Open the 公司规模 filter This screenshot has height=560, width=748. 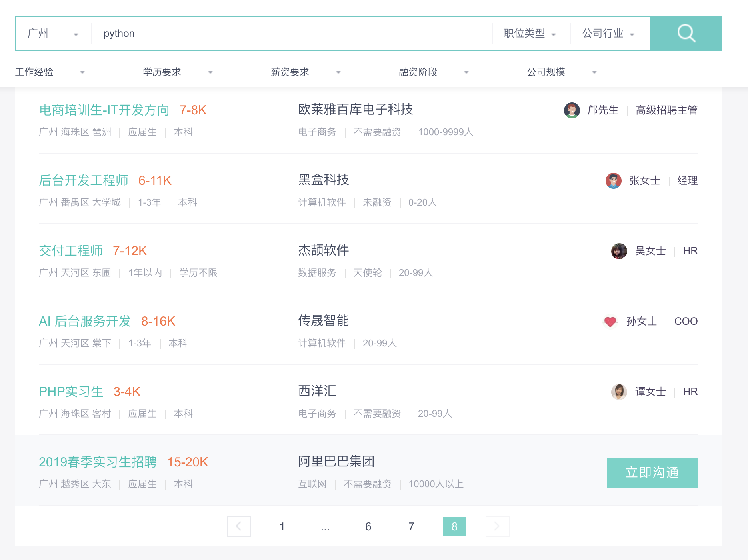(x=562, y=72)
